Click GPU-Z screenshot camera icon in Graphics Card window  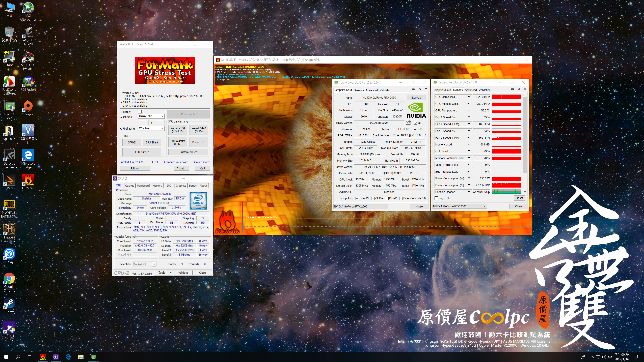pyautogui.click(x=413, y=89)
